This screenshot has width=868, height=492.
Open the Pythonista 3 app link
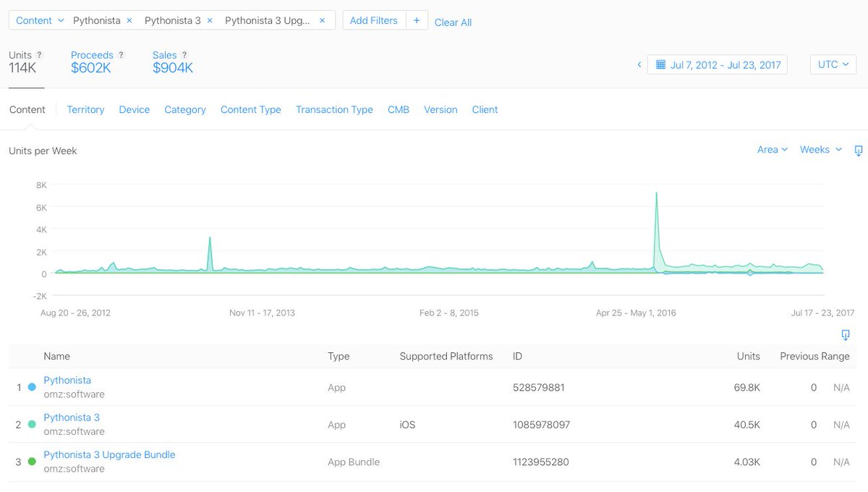72,417
